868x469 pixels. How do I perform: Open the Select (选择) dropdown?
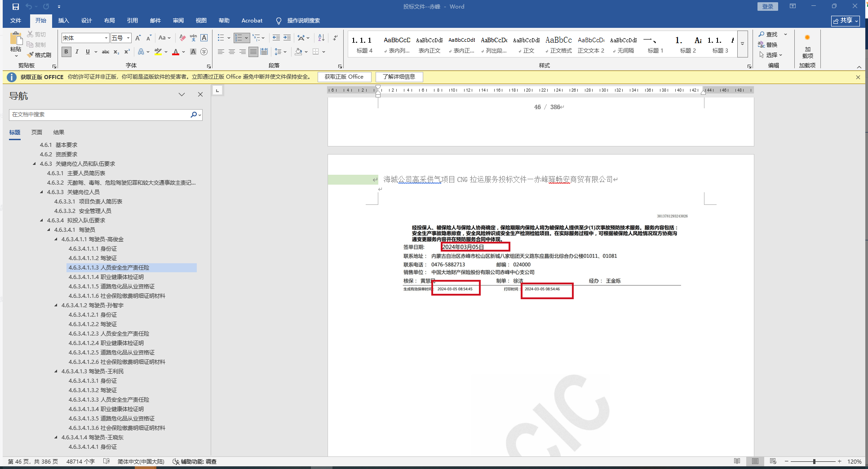[771, 55]
